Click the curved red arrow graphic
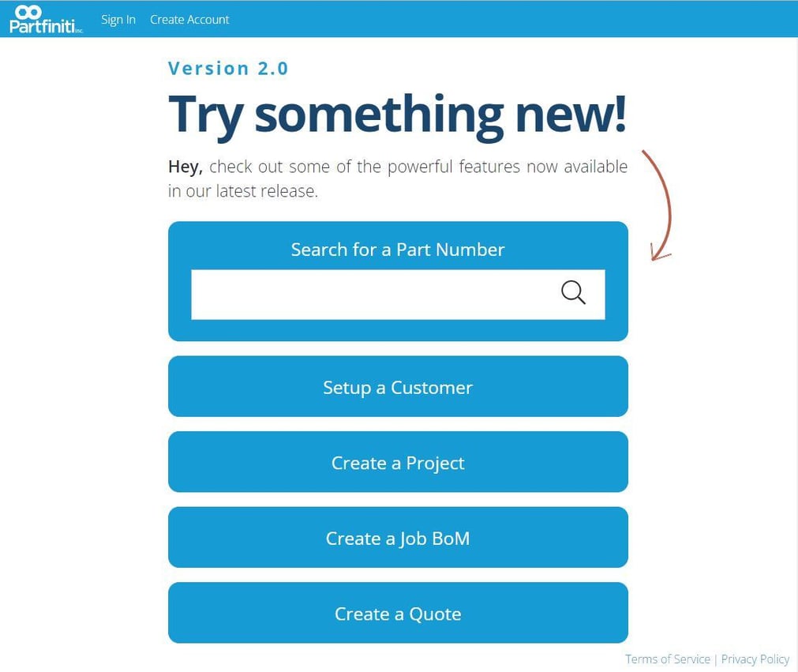The height and width of the screenshot is (672, 798). (658, 205)
